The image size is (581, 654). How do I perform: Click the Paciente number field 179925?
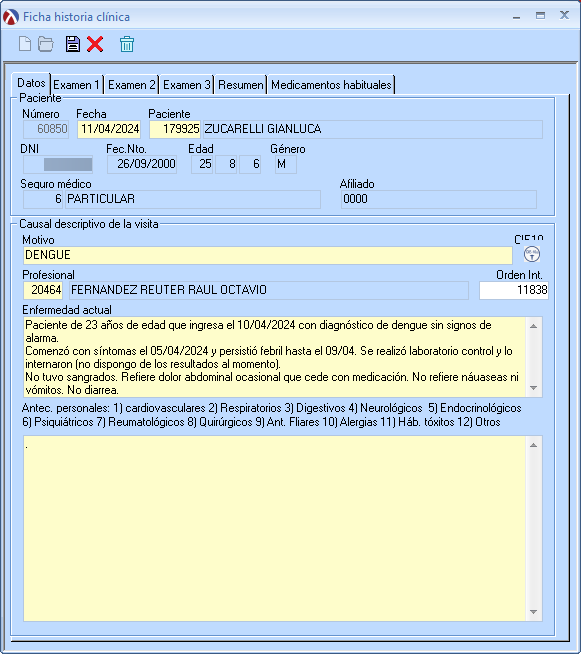pyautogui.click(x=175, y=129)
